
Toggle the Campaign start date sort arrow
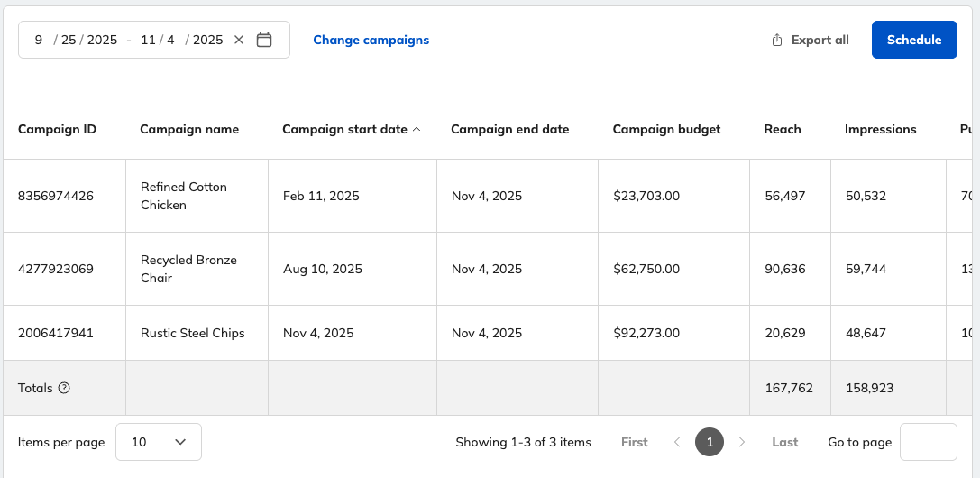click(417, 130)
